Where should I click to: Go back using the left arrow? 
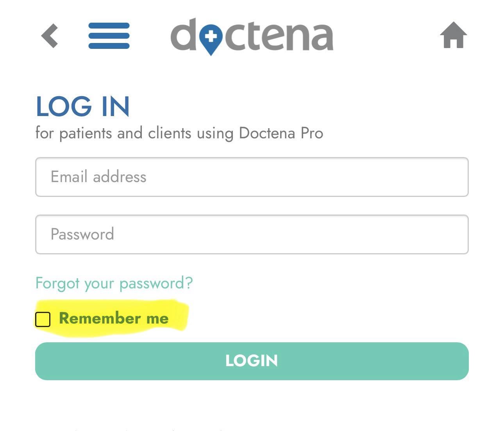50,36
